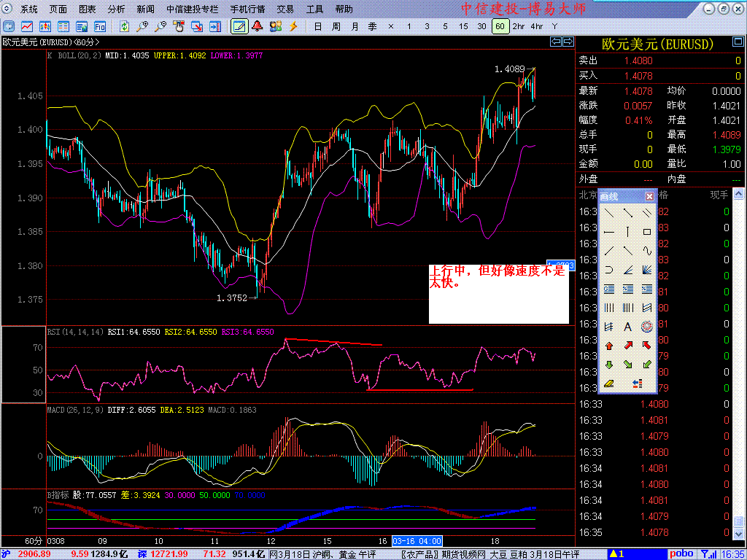Switch chart to 4hr period
Viewport: 747px width, 560px height.
(x=537, y=26)
